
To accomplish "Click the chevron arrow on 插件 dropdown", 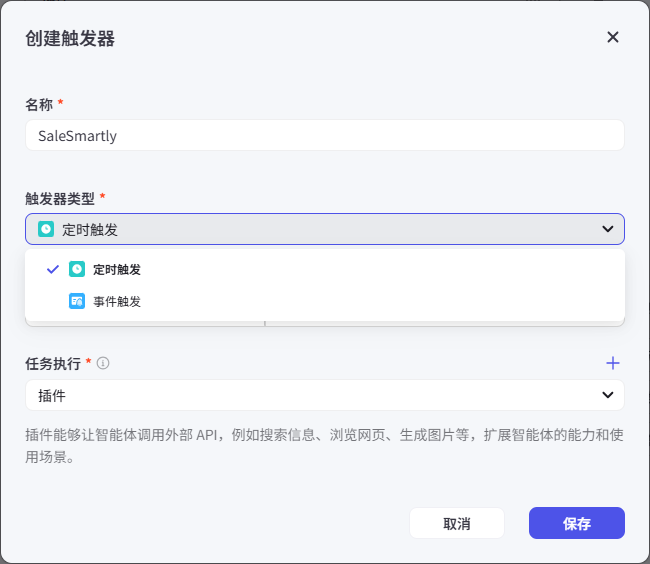I will point(607,395).
